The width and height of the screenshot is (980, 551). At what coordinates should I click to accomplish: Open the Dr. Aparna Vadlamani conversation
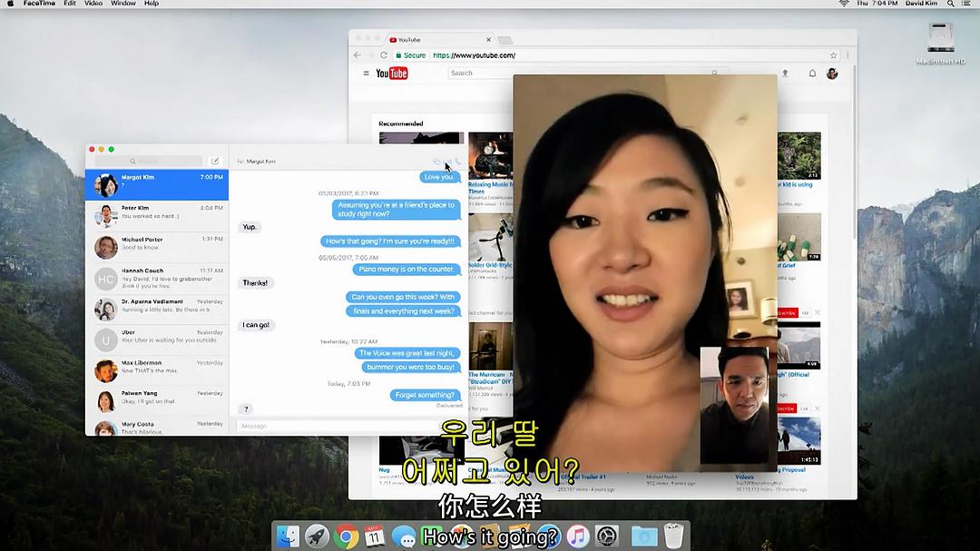click(157, 309)
